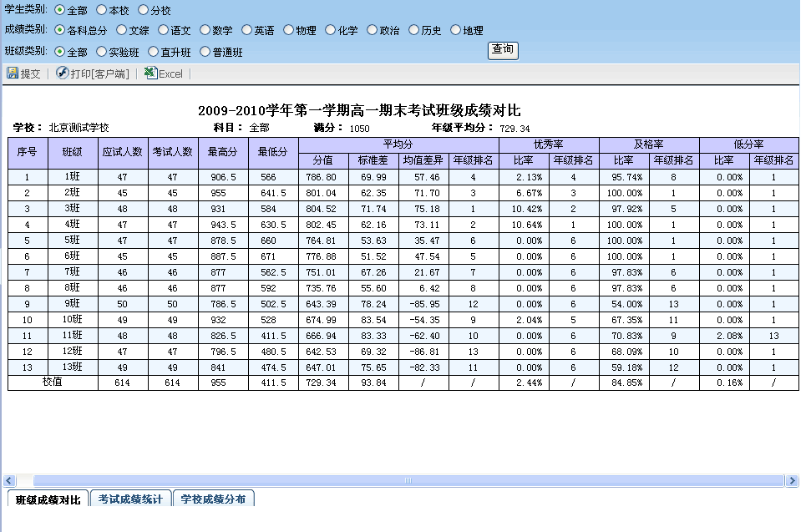This screenshot has width=811, height=532.
Task: Click the 应试人数 column header
Action: pyautogui.click(x=123, y=153)
